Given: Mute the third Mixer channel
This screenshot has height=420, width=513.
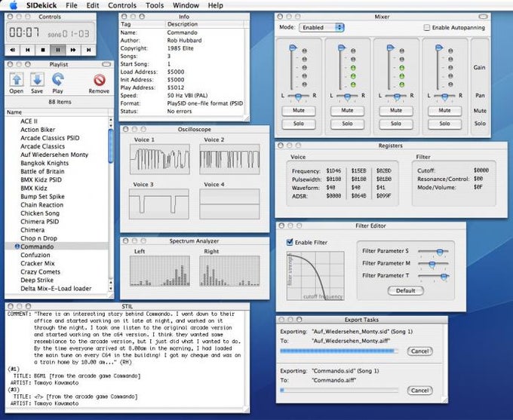Looking at the screenshot, I should point(396,111).
